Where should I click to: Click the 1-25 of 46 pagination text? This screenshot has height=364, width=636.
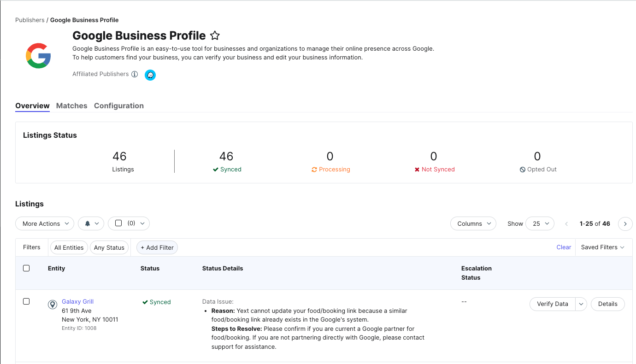pyautogui.click(x=595, y=223)
